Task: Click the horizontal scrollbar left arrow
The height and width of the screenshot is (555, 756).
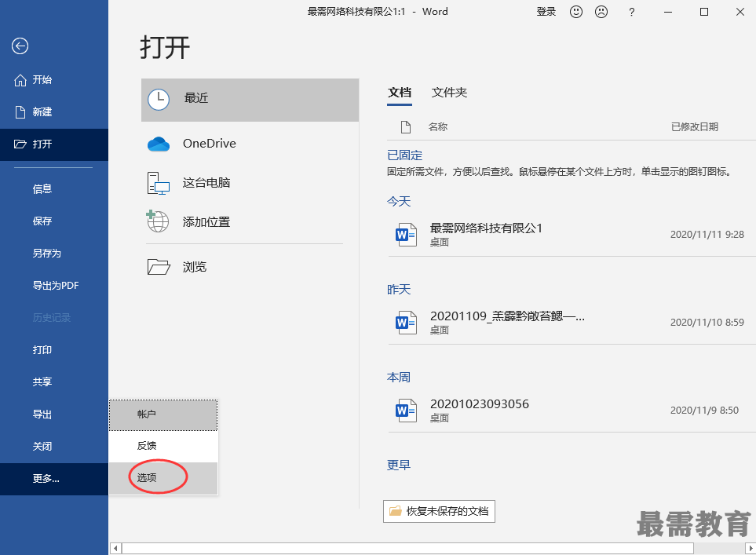Action: (115, 548)
